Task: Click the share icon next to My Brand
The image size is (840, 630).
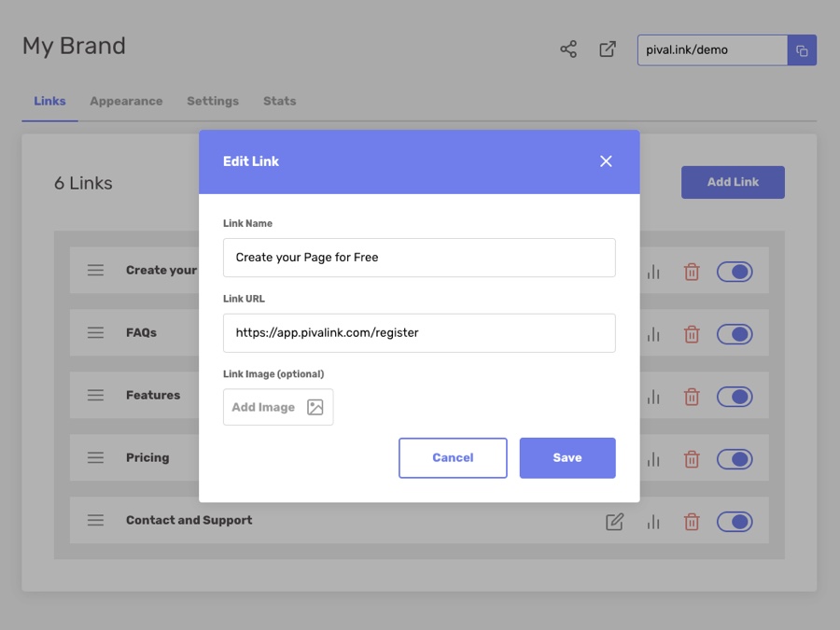Action: pyautogui.click(x=568, y=49)
